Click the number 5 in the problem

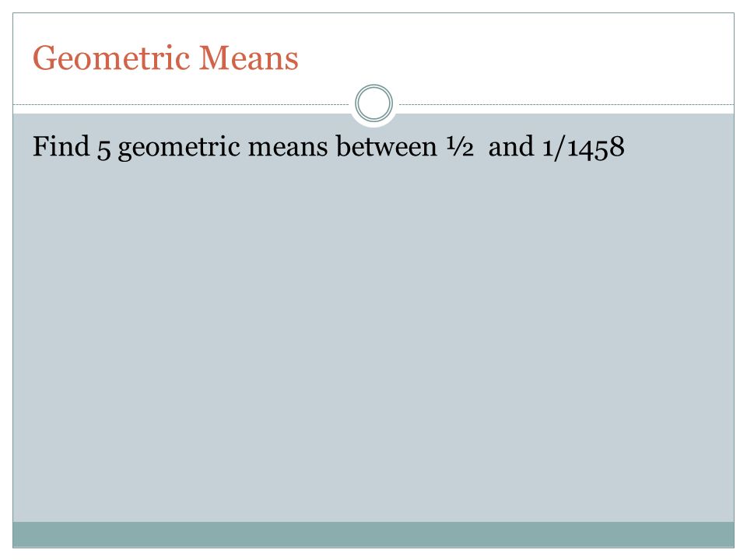tap(103, 149)
